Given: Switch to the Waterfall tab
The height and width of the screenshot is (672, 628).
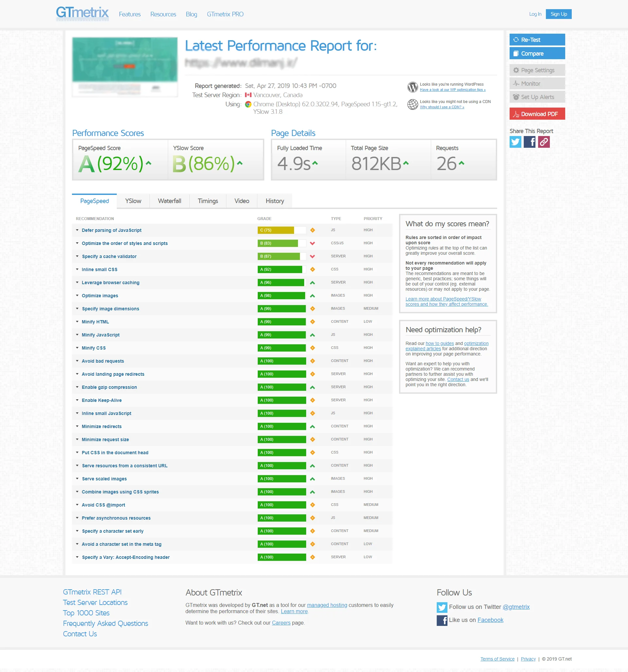Looking at the screenshot, I should [169, 201].
